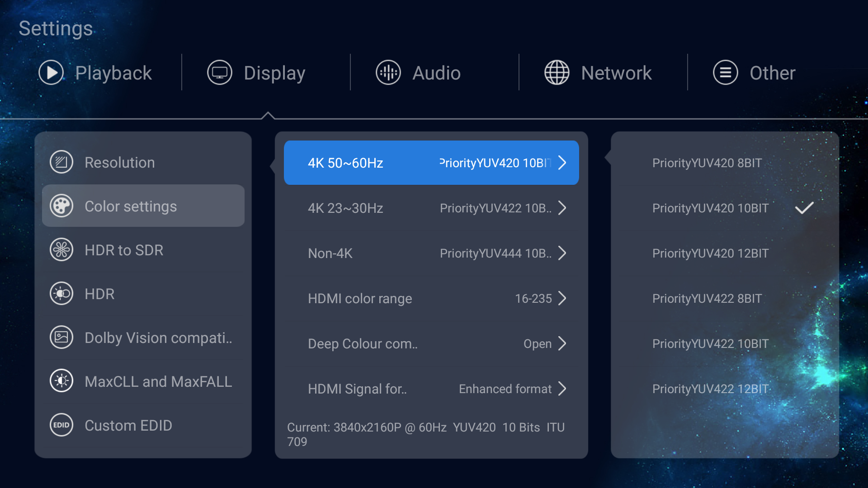This screenshot has height=488, width=868.
Task: Click the Other list icon
Action: point(726,73)
